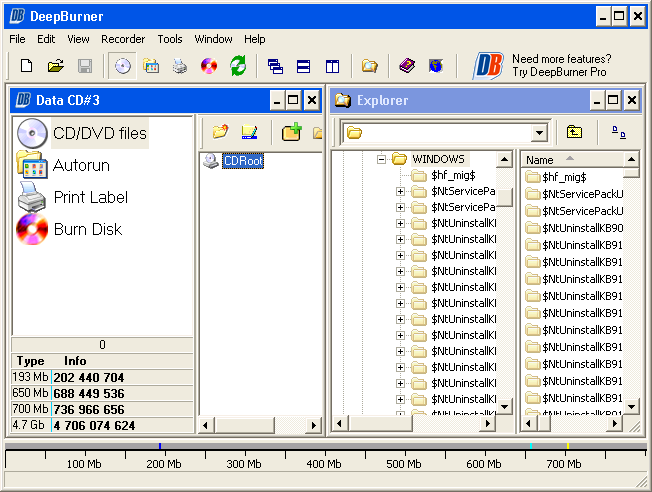
Task: Tile windows vertically via toolbar icon
Action: (x=332, y=66)
